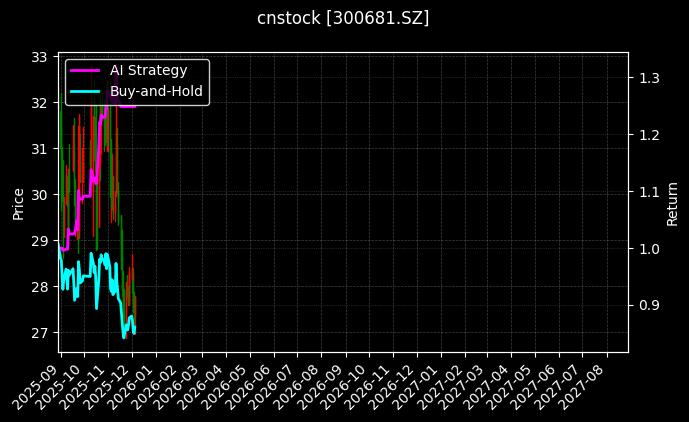The image size is (689, 422).
Task: Click date label 2026-08
Action: 296,386
